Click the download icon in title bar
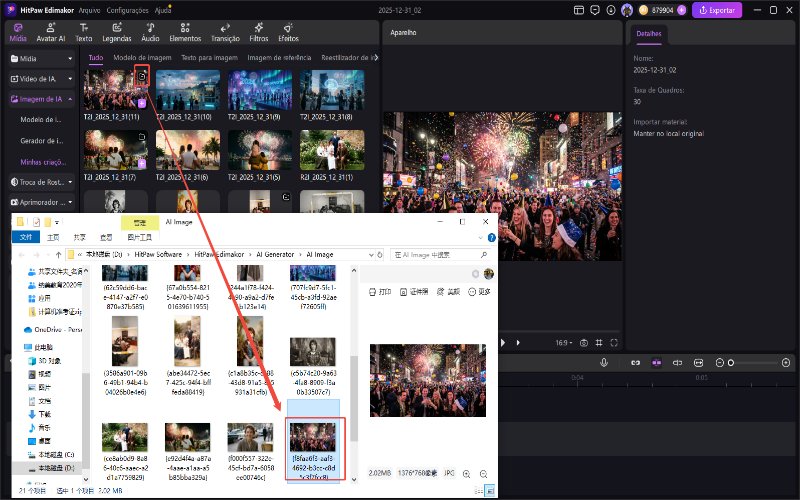800x500 pixels. pos(611,10)
